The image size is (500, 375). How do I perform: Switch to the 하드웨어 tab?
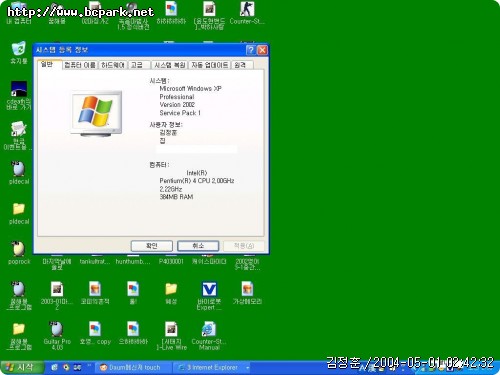(113, 65)
